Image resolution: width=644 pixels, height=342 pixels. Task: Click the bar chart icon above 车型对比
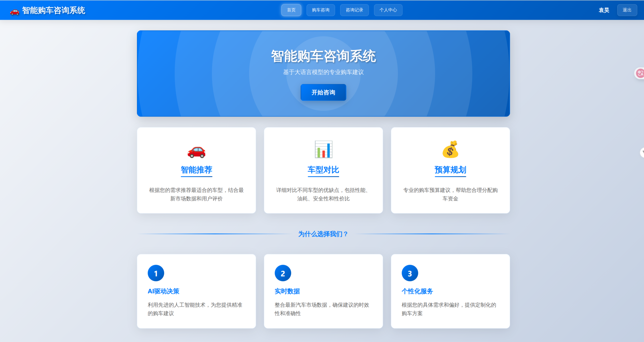[323, 149]
